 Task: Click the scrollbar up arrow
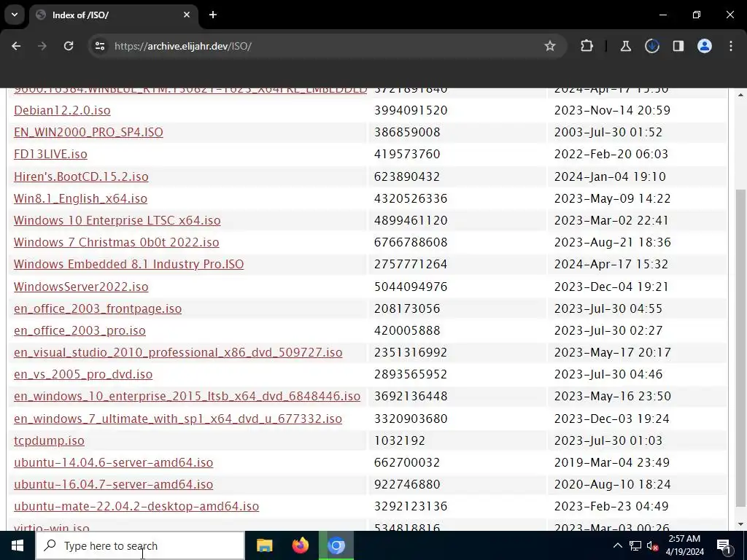741,95
